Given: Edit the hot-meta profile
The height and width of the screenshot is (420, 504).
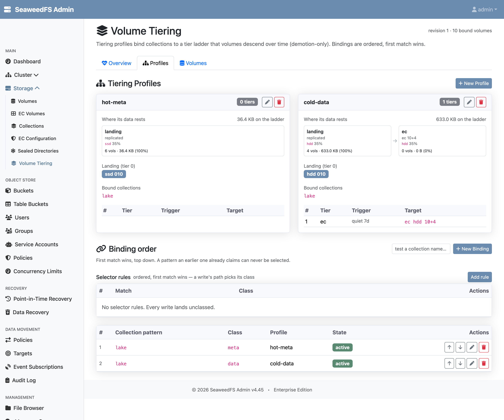Looking at the screenshot, I should 267,102.
